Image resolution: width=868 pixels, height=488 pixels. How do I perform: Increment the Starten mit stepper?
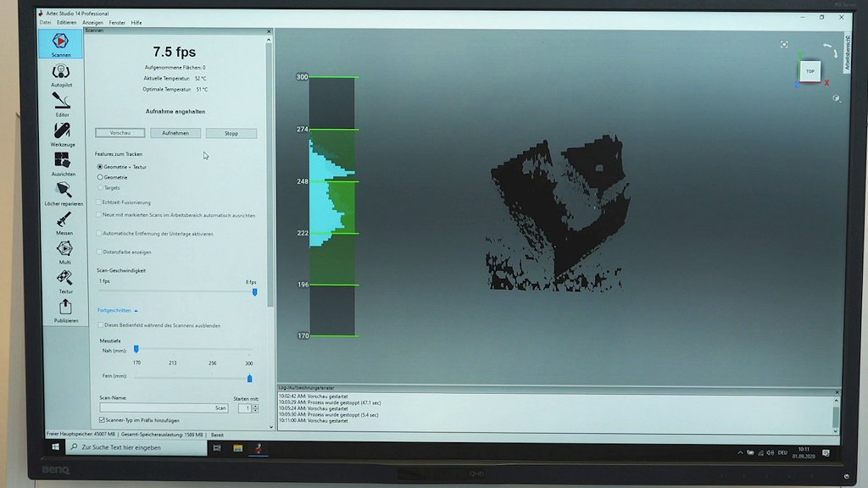click(x=255, y=406)
